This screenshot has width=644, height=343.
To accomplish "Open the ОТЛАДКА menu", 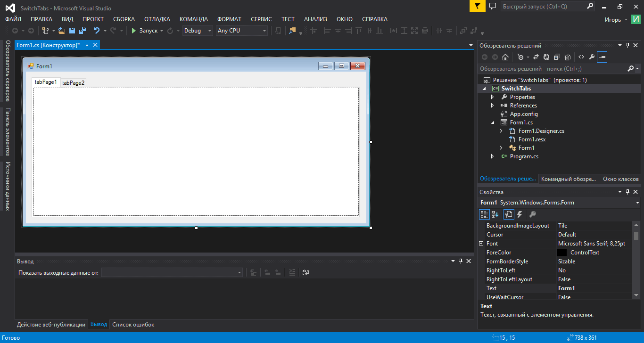I will coord(157,19).
